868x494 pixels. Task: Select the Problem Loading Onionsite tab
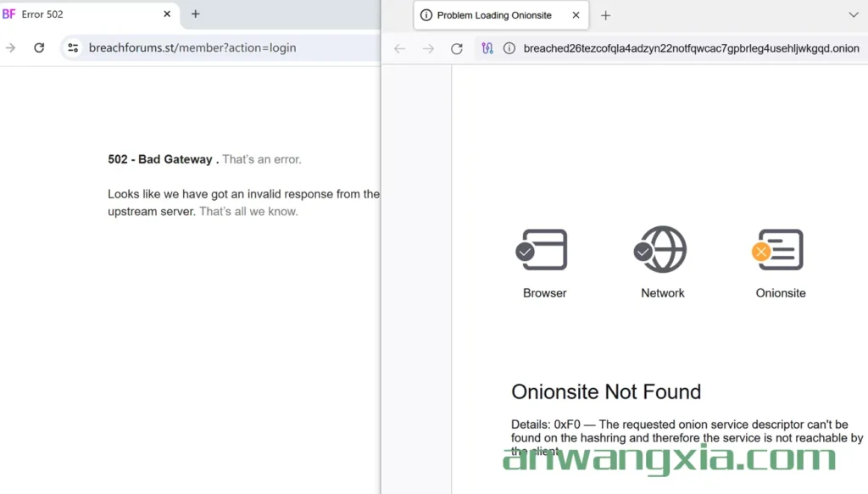(501, 15)
